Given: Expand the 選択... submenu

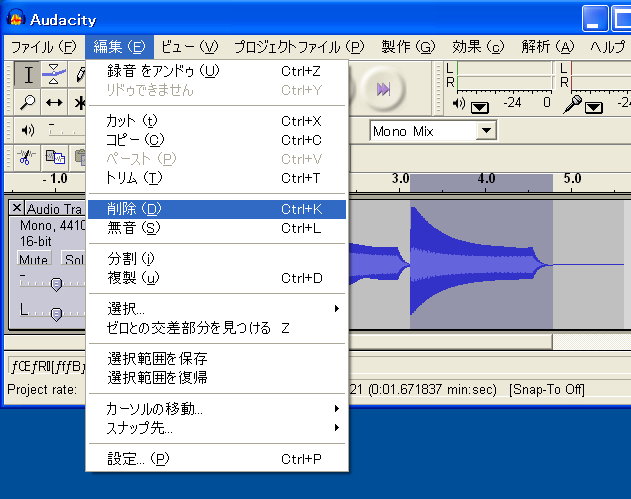Looking at the screenshot, I should (x=218, y=309).
